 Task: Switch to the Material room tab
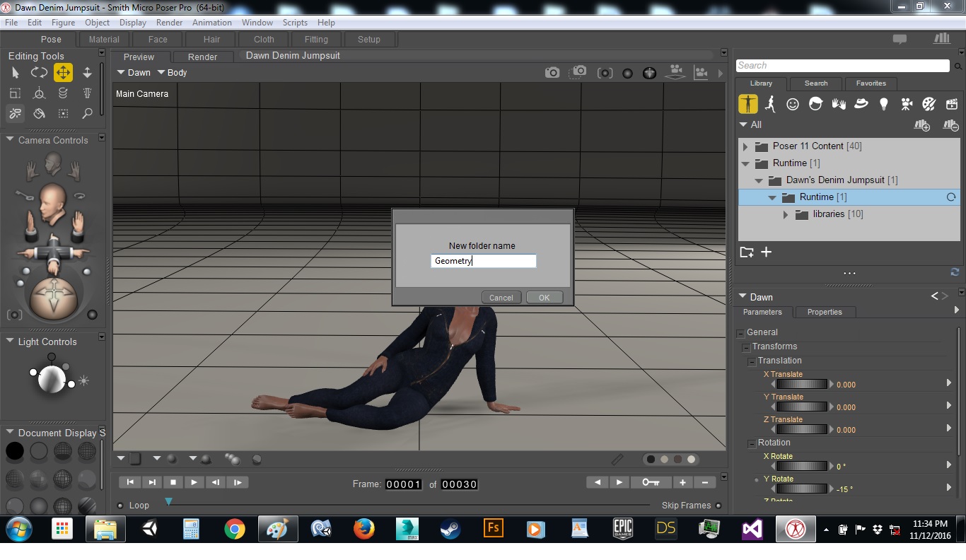pos(104,40)
